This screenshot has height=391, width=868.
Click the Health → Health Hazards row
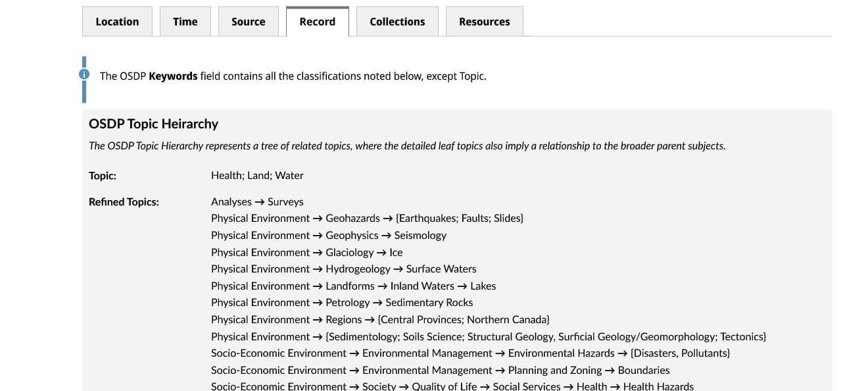452,386
